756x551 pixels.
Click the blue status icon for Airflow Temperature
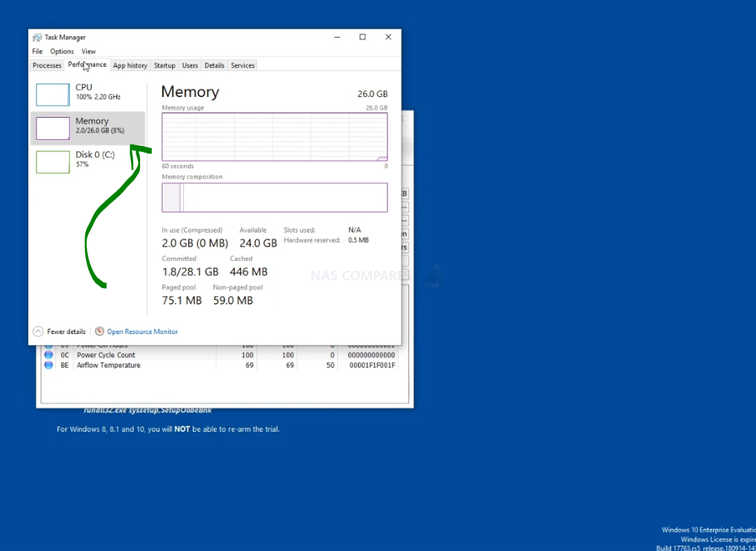tap(48, 365)
